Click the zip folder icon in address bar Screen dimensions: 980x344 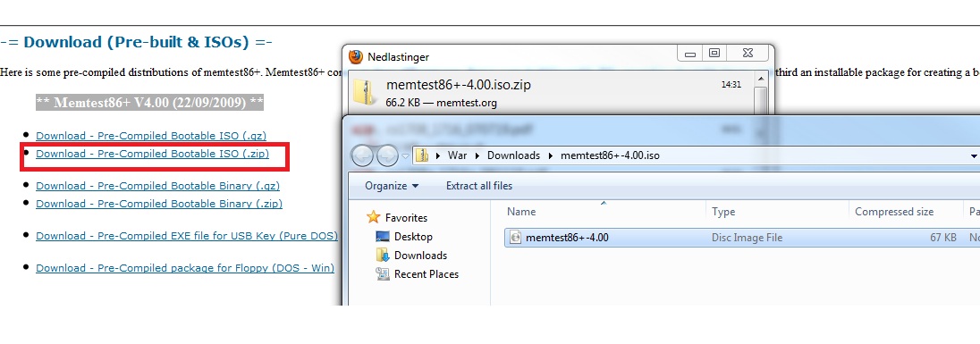coord(423,155)
